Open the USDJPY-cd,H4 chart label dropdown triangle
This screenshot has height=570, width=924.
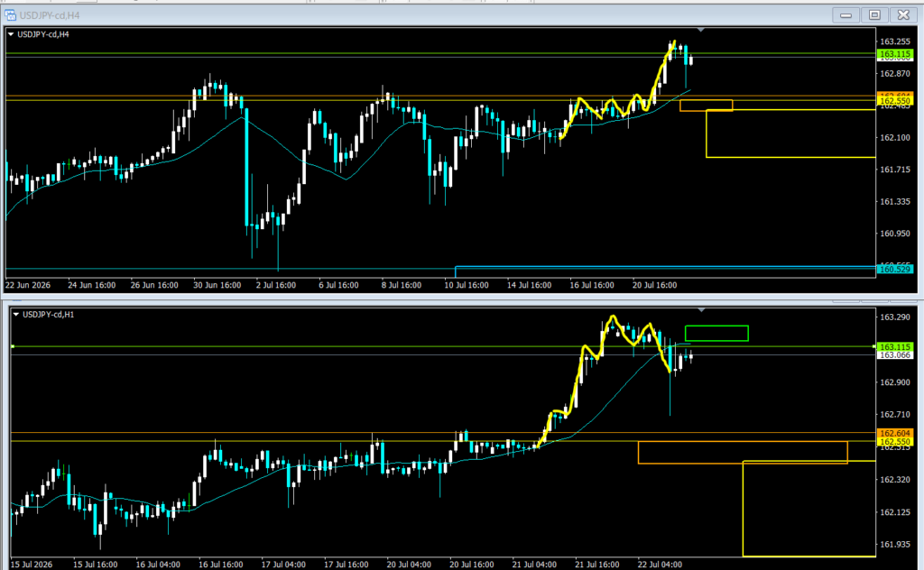click(x=11, y=34)
